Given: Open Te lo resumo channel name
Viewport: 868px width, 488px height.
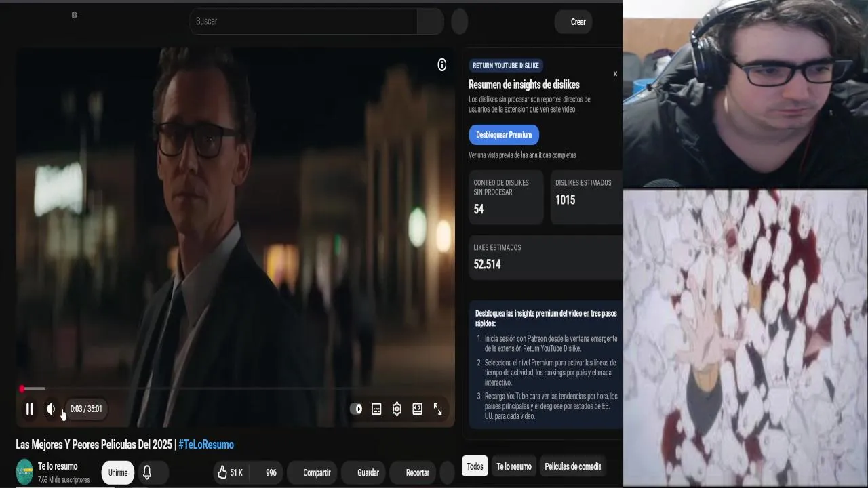Looking at the screenshot, I should (58, 466).
